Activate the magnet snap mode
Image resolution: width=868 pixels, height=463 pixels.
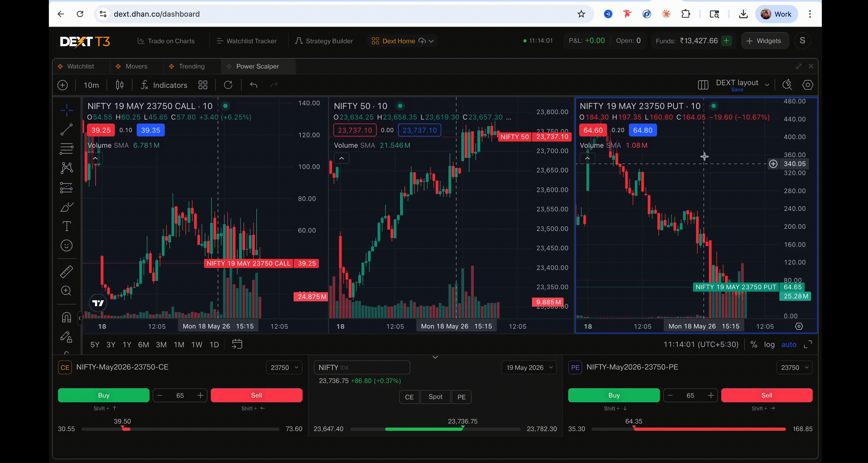[66, 317]
